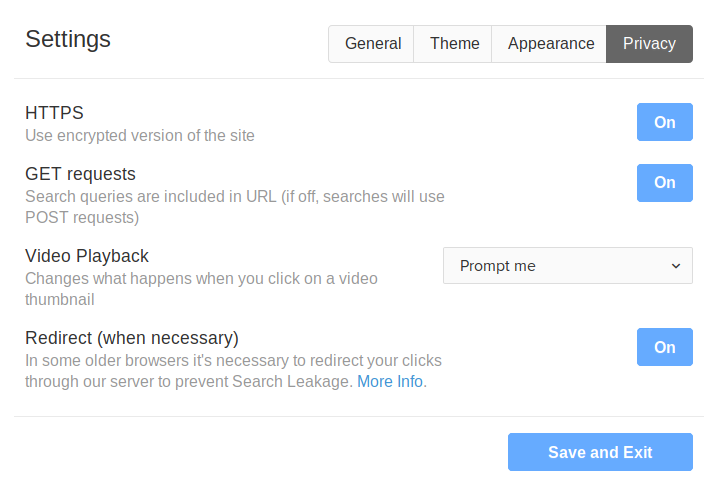The image size is (716, 496).
Task: Select the Appearance tab
Action: pyautogui.click(x=550, y=44)
